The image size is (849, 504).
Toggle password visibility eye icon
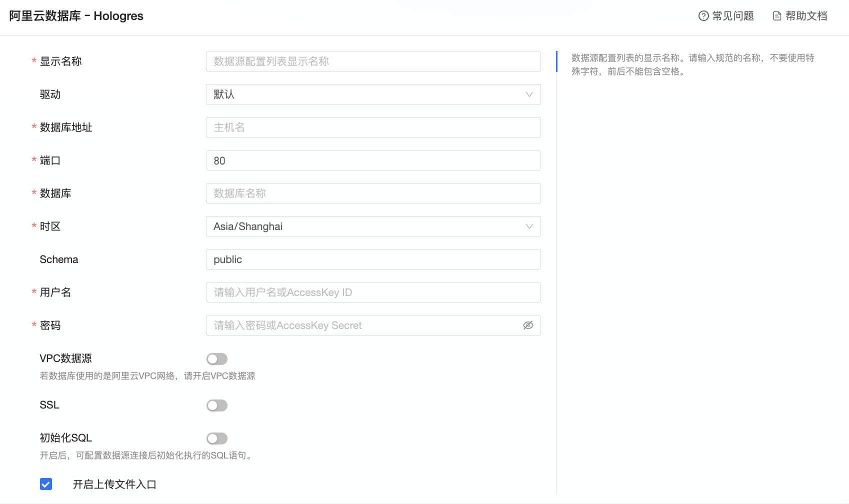click(528, 325)
